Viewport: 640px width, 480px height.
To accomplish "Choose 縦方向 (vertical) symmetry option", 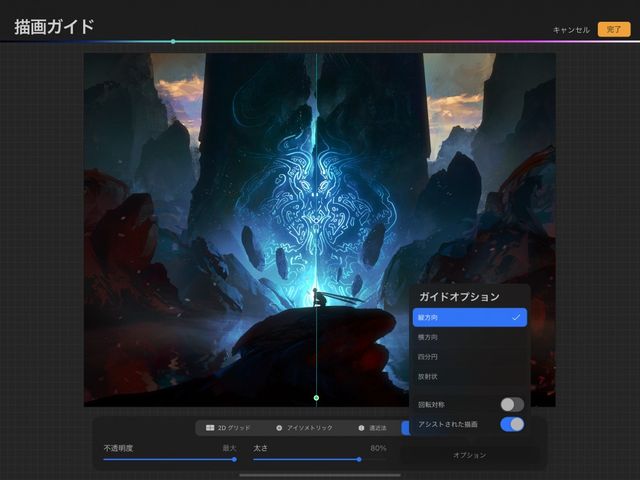I will click(469, 317).
